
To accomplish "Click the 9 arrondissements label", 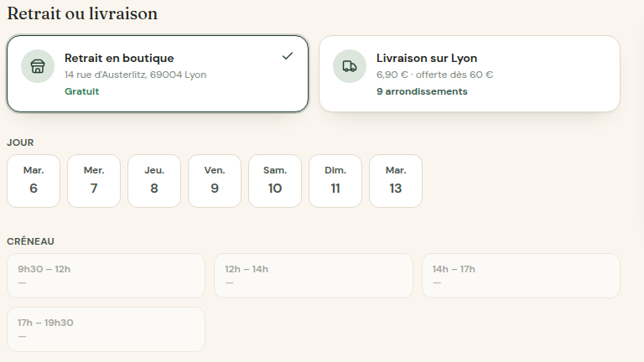I will (x=422, y=91).
